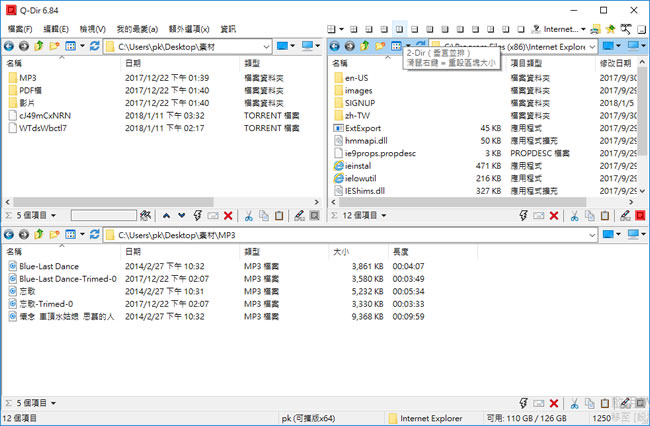
Task: Go back in the top-left pane
Action: pyautogui.click(x=9, y=46)
